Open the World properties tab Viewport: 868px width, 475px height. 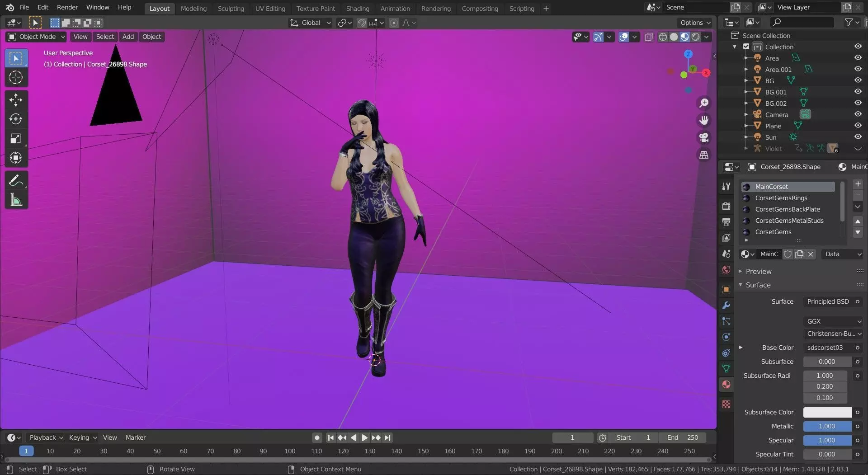pos(726,270)
